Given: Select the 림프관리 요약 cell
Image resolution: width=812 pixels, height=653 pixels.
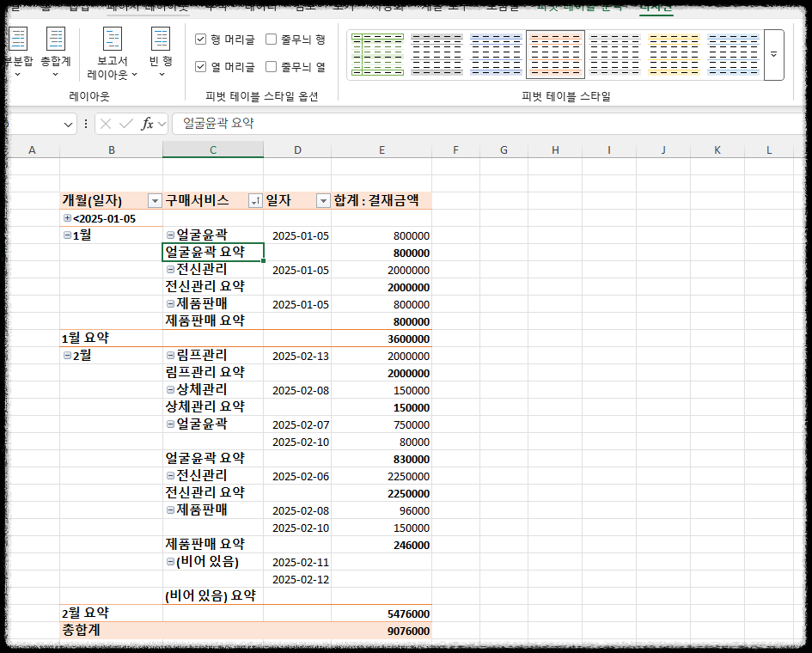Looking at the screenshot, I should [213, 372].
